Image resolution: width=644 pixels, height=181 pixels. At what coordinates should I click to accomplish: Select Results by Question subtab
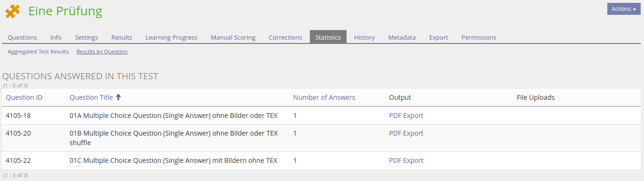pos(102,52)
